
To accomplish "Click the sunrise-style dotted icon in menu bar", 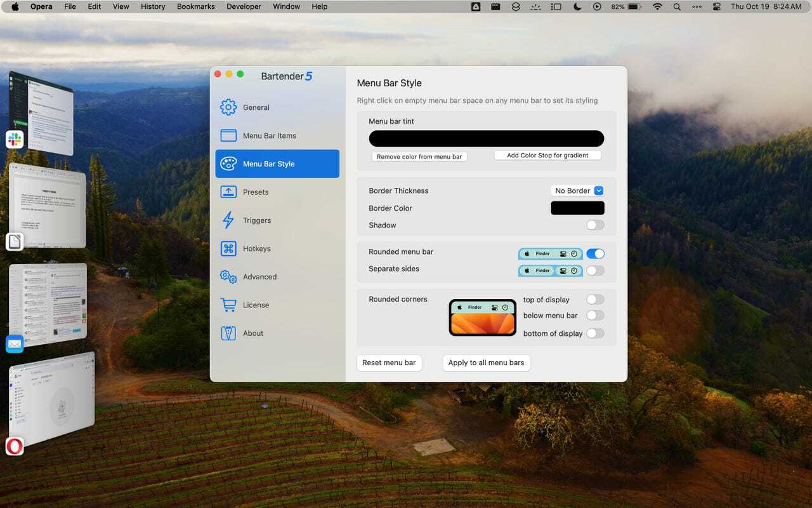I will pos(536,6).
